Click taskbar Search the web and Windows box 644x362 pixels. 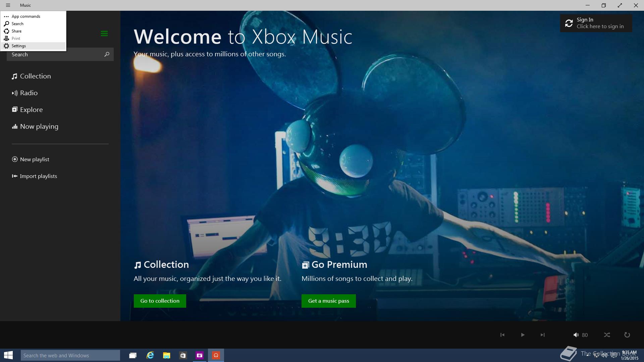[x=70, y=355]
